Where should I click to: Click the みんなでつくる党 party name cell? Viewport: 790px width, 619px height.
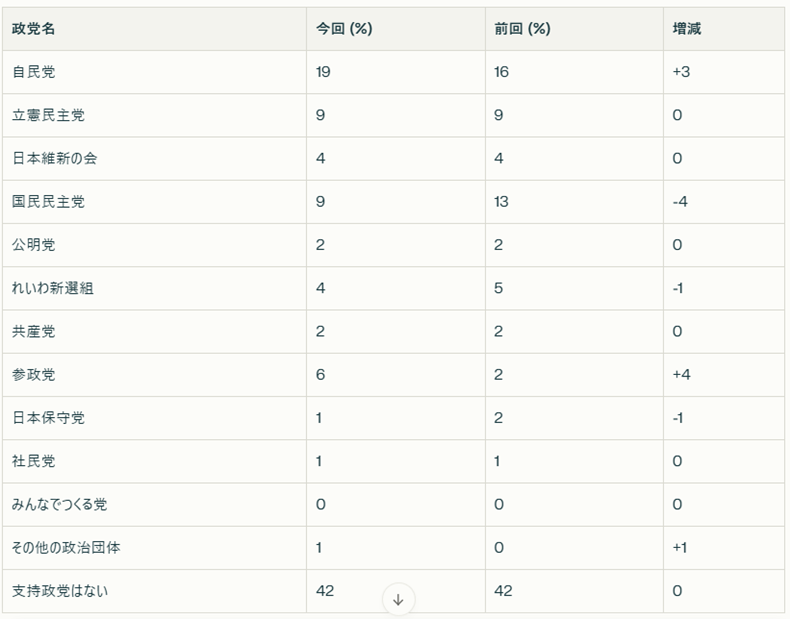point(154,505)
